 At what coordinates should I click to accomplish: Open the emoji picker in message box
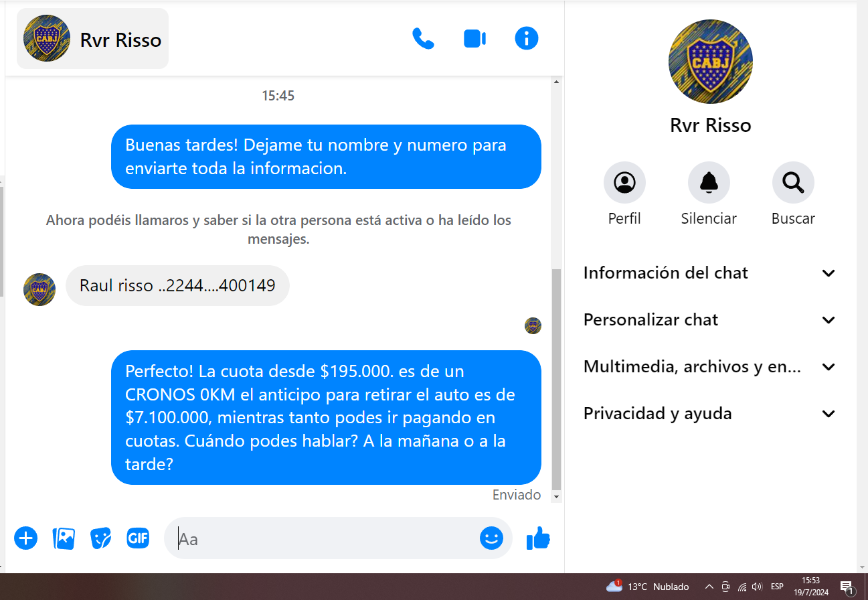click(491, 538)
